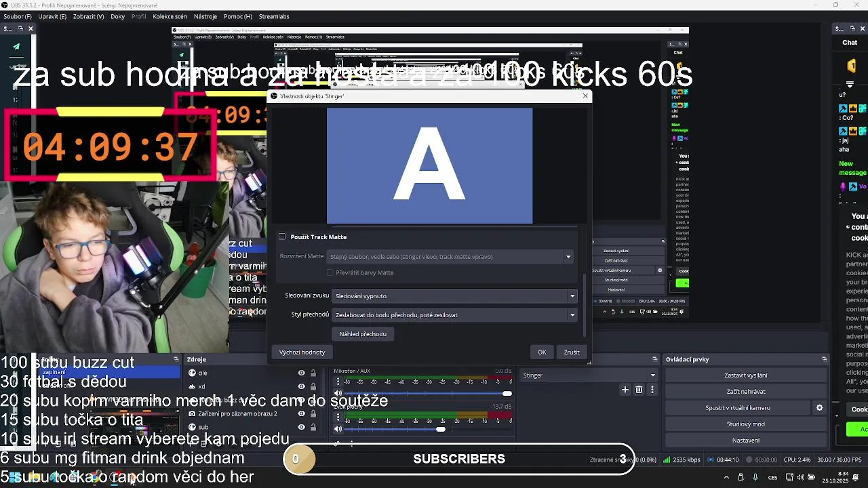Screen dimensions: 868x488
Task: Open the Doky menu
Action: point(118,16)
